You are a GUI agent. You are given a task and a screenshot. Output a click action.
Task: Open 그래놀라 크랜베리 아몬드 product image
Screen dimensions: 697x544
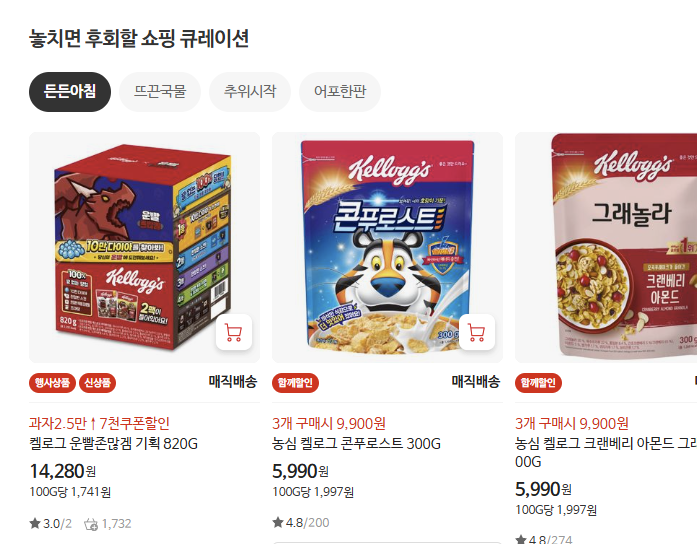(x=606, y=248)
